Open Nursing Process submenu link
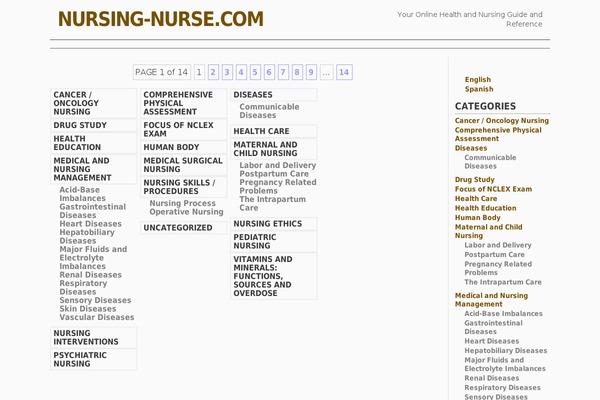Viewport: 600px width, 400px height. 183,203
